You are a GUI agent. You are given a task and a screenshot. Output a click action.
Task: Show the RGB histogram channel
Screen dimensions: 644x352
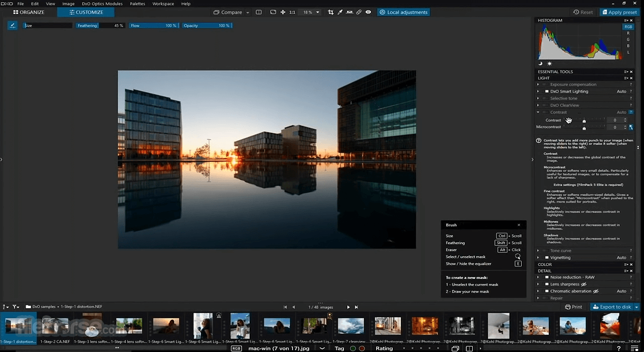[628, 27]
